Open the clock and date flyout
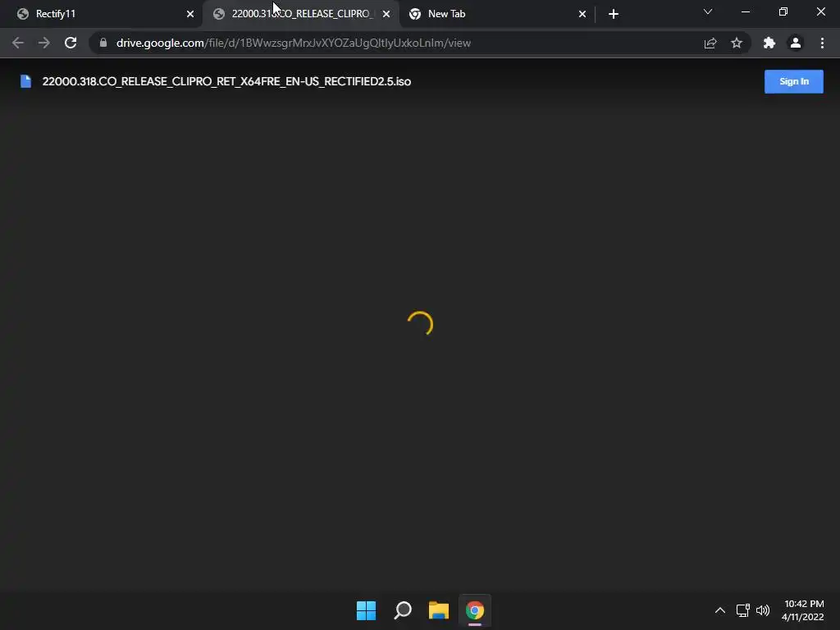840x630 pixels. pyautogui.click(x=802, y=610)
